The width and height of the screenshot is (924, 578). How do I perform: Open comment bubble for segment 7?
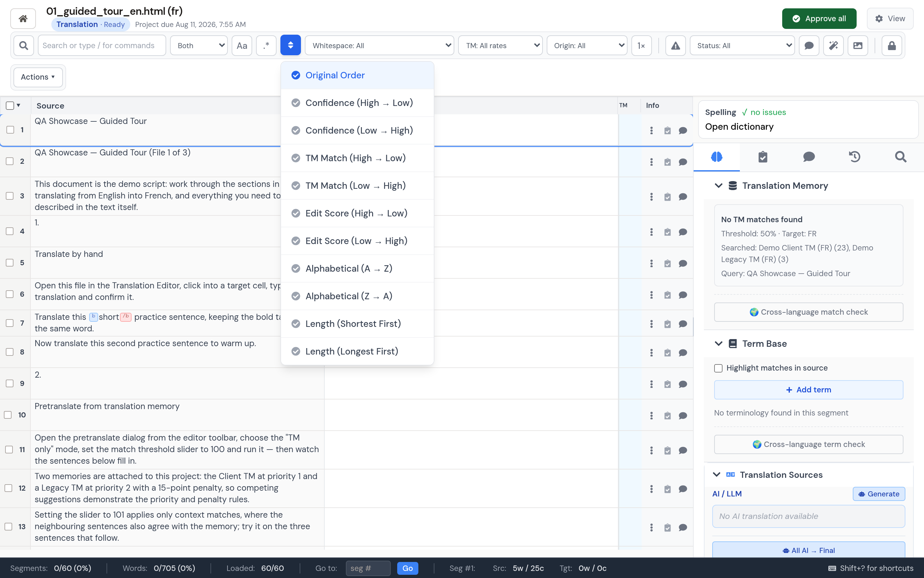(683, 324)
